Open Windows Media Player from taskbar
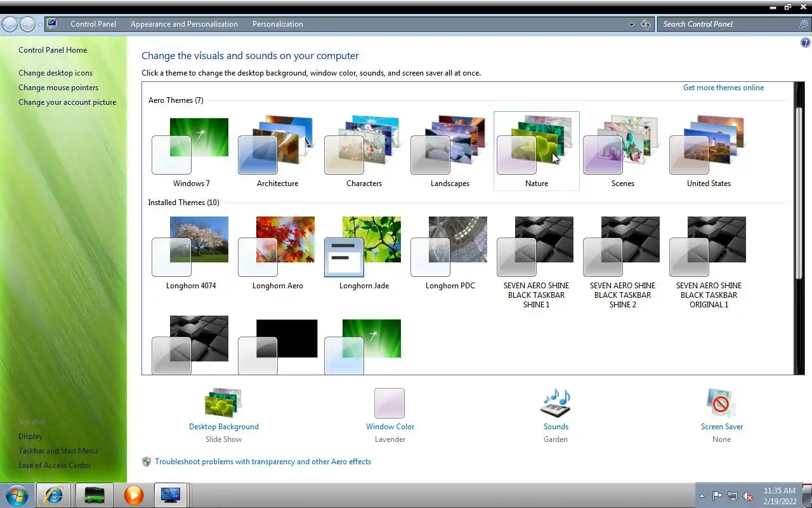The width and height of the screenshot is (812, 508). pos(133,495)
